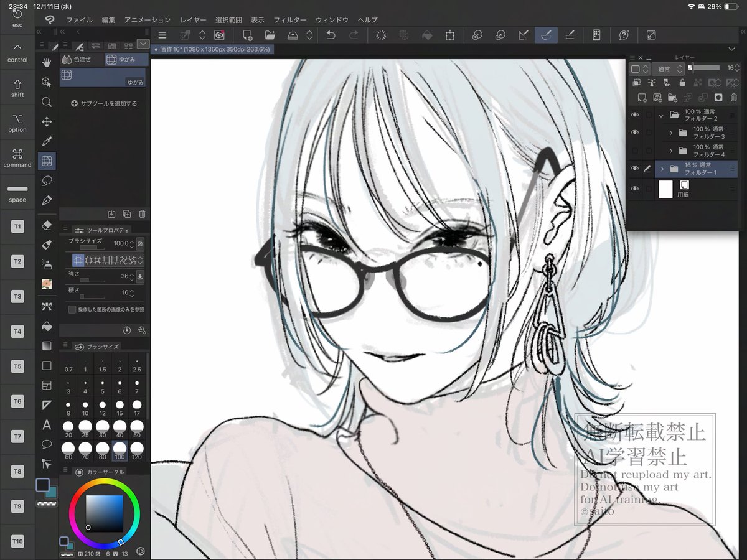Toggle Set as draft layer icon

point(667,82)
